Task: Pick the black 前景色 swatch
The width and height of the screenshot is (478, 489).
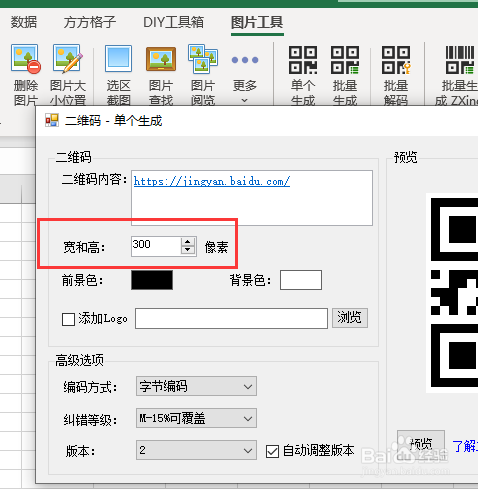Action: 152,280
